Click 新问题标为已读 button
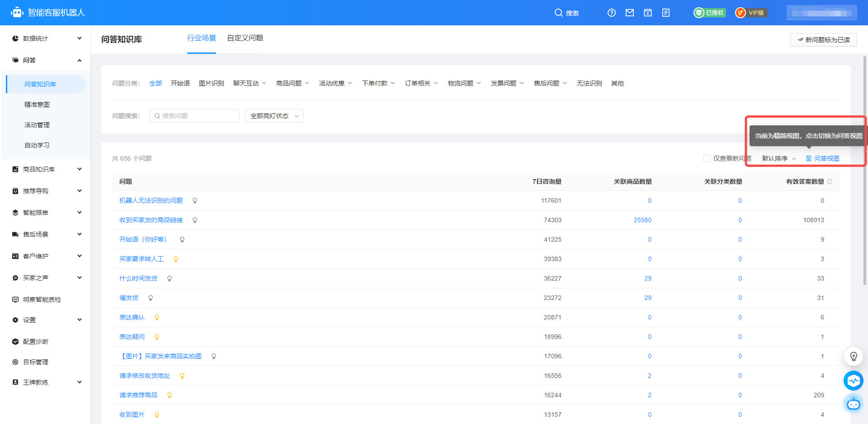868x424 pixels. [x=824, y=40]
